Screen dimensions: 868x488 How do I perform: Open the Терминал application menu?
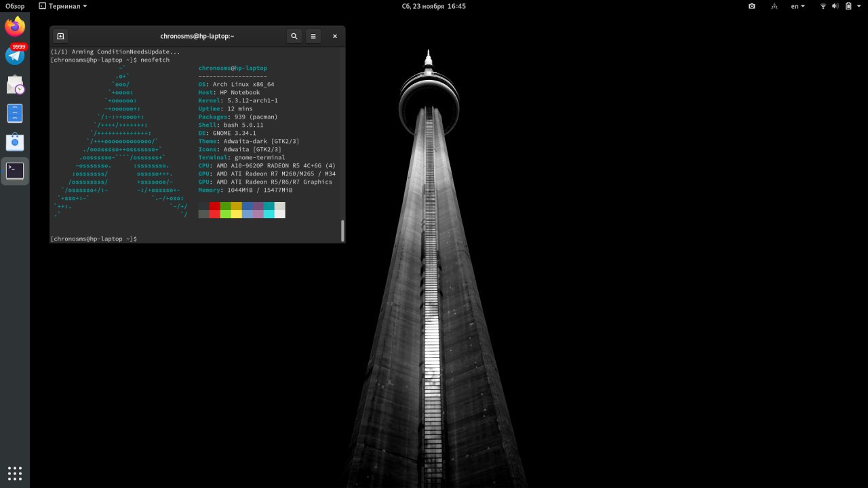tap(63, 6)
